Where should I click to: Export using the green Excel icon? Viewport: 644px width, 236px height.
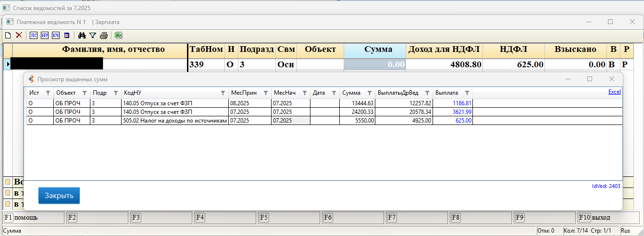click(118, 35)
